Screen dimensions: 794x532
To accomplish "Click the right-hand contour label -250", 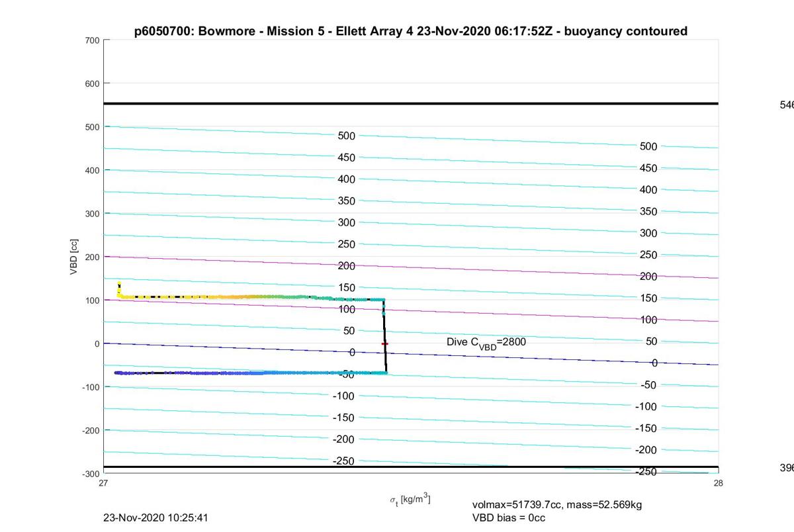I will 646,472.
